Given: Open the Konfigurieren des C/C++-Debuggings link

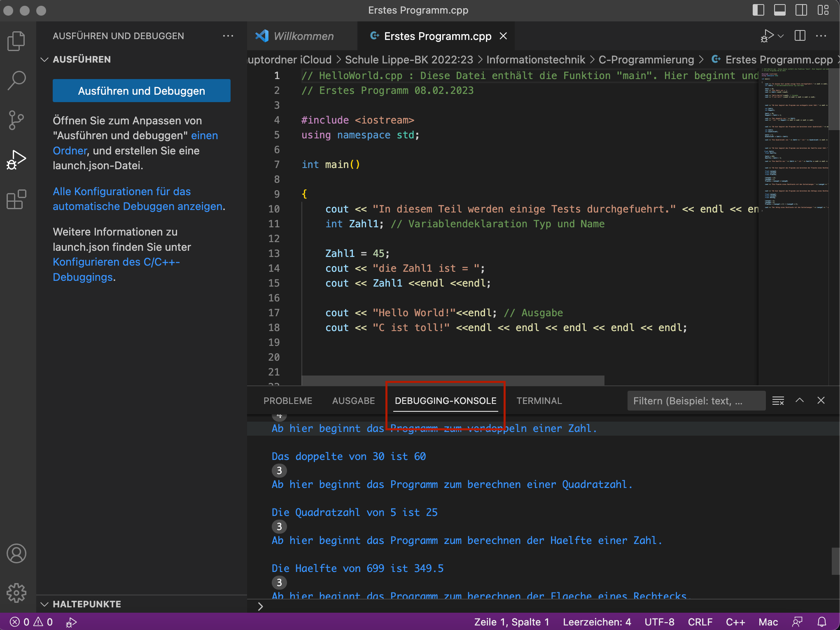Looking at the screenshot, I should click(x=116, y=269).
